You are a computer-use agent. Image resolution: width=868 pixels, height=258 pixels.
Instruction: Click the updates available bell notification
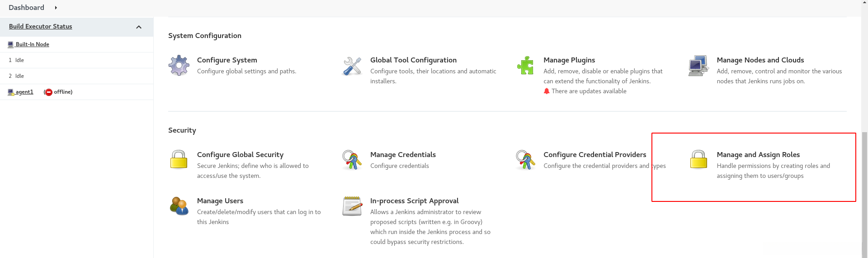point(547,91)
